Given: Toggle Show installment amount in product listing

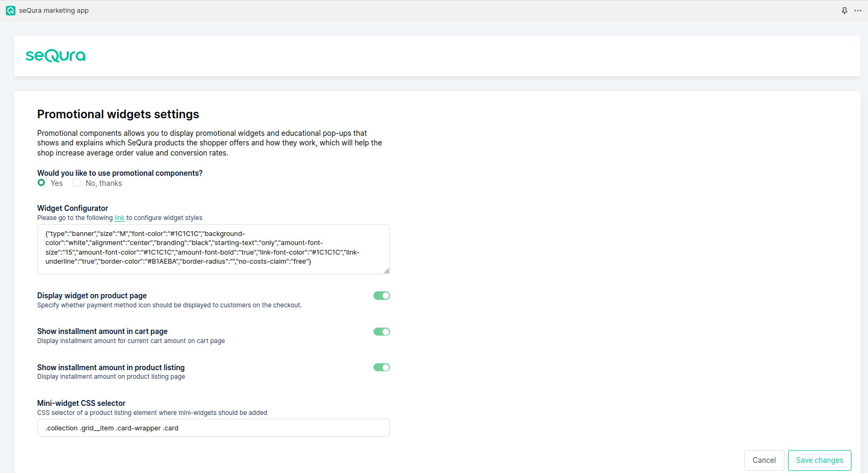Looking at the screenshot, I should point(382,367).
